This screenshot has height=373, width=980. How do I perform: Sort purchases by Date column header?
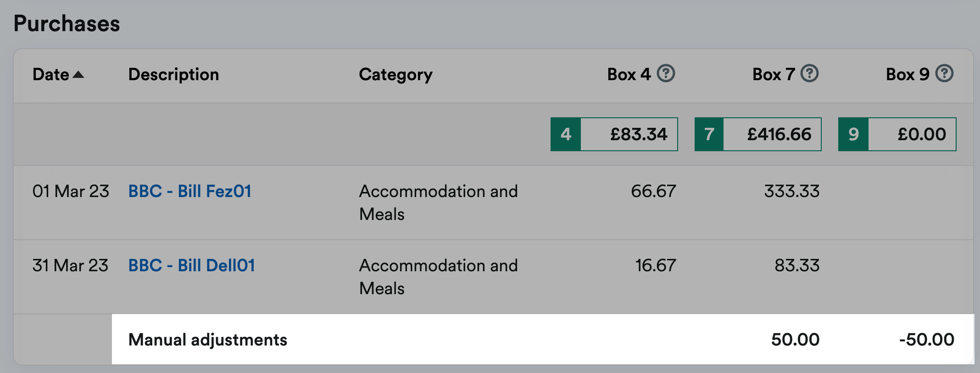[x=50, y=74]
